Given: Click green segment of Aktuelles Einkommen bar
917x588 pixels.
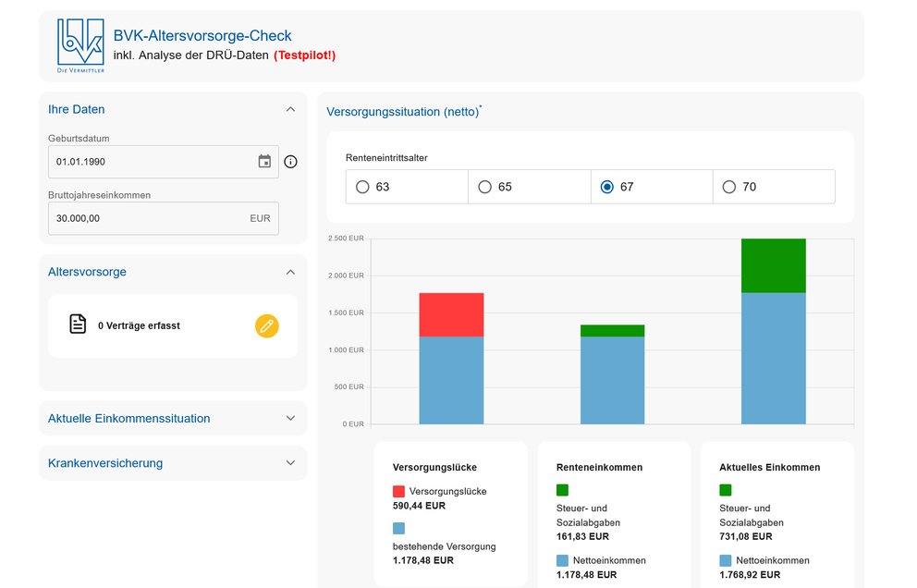Looking at the screenshot, I should 774,265.
